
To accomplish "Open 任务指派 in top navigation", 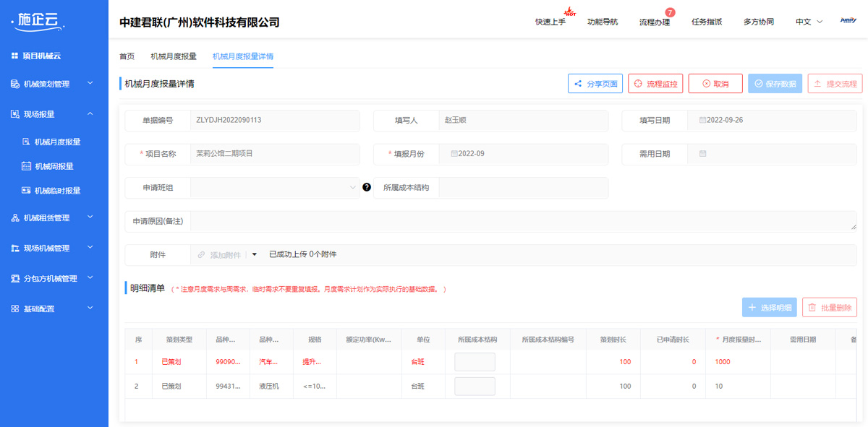I will click(707, 22).
